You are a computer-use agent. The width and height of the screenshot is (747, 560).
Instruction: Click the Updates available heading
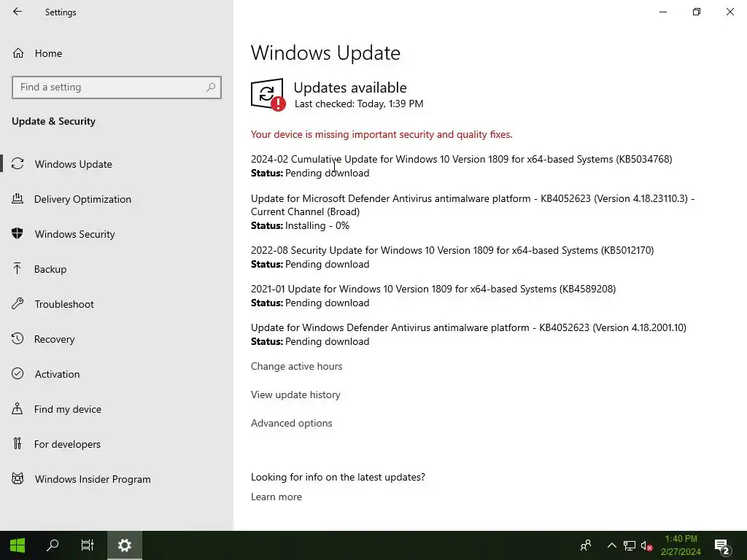click(350, 87)
